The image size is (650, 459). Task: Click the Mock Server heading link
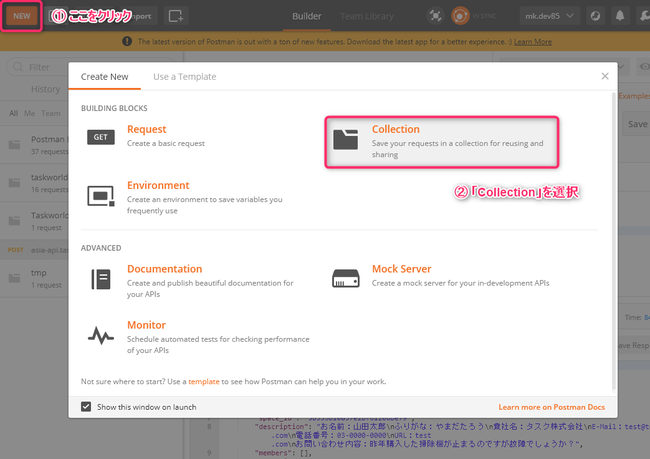[401, 269]
